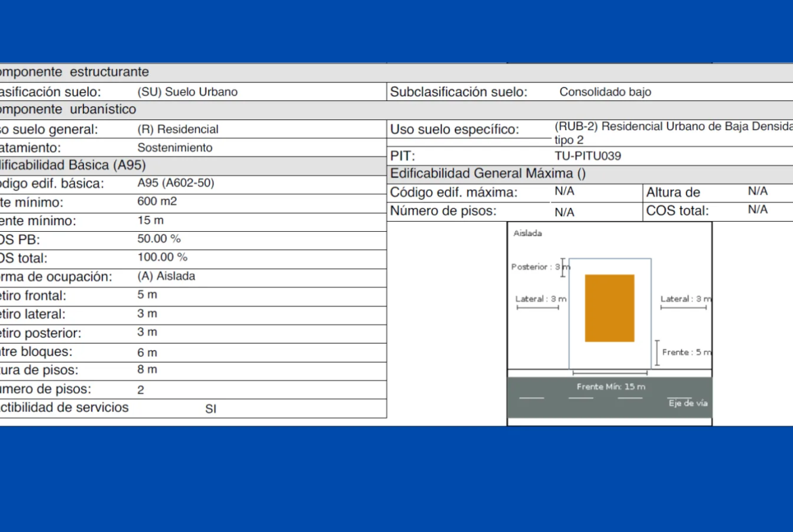Click the 'A95 (A602-50)' building code
This screenshot has height=532, width=793.
[176, 182]
